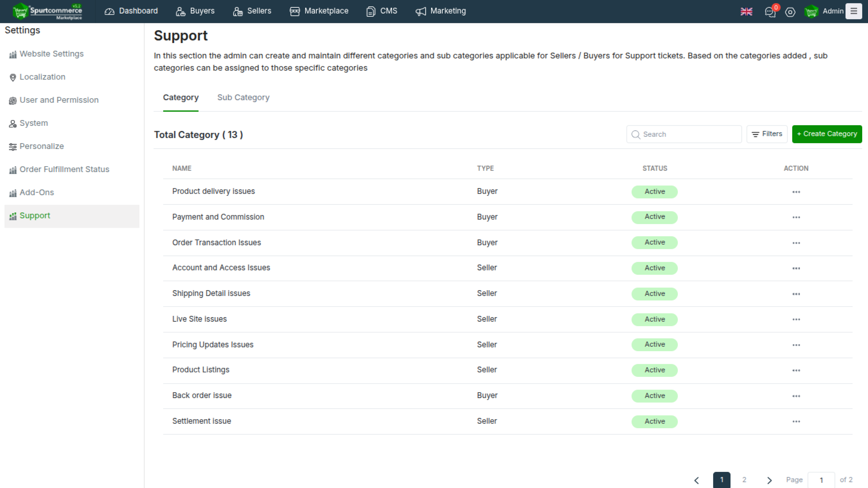Viewport: 868px width, 488px height.
Task: Click the Active badge for Payment and Commission
Action: pos(654,217)
